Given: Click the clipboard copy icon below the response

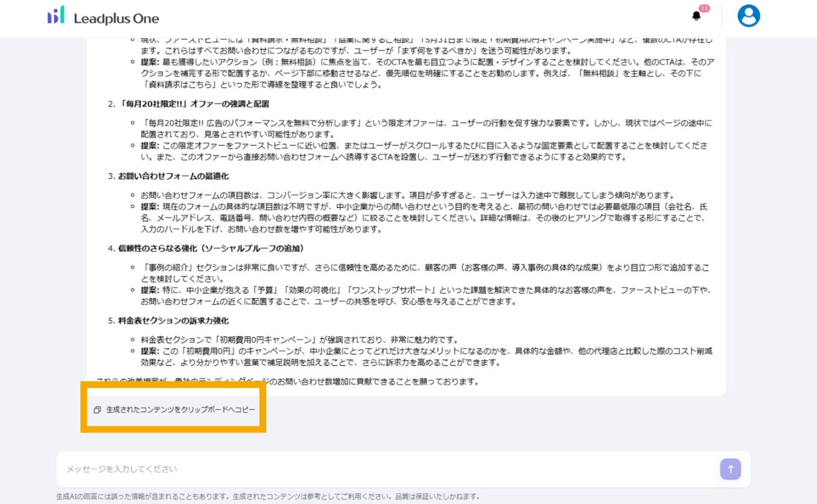Looking at the screenshot, I should tap(97, 410).
